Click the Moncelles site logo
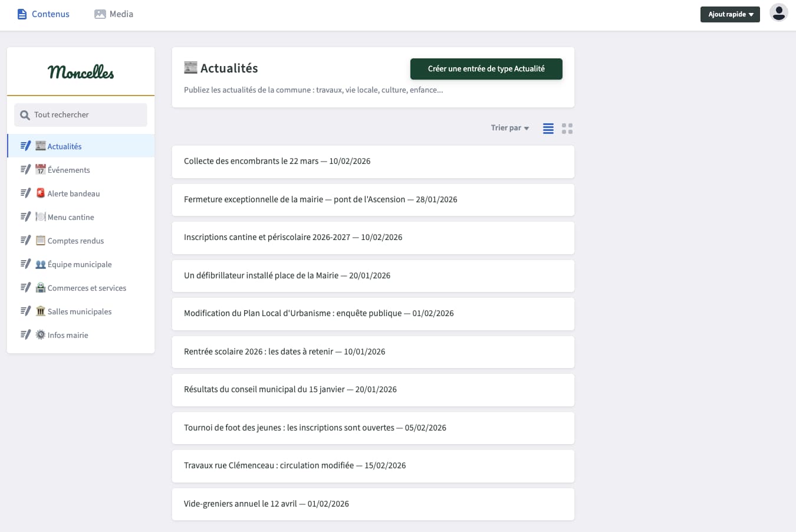 coord(81,72)
